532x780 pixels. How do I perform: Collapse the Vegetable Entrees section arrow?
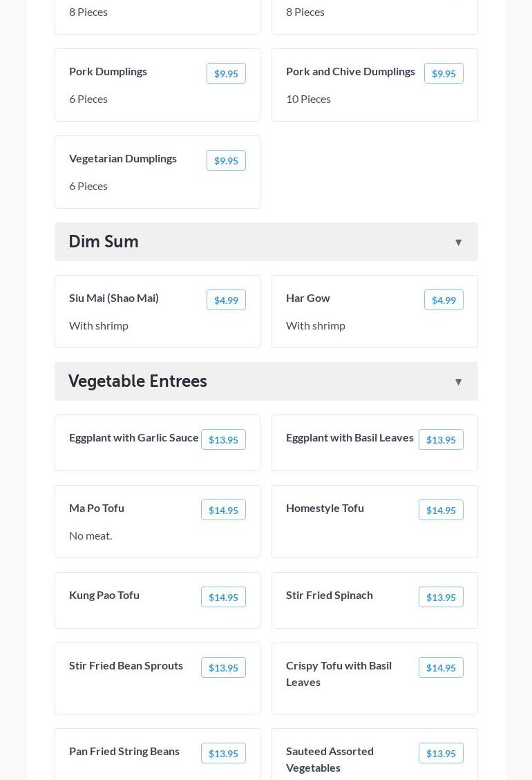pos(458,382)
